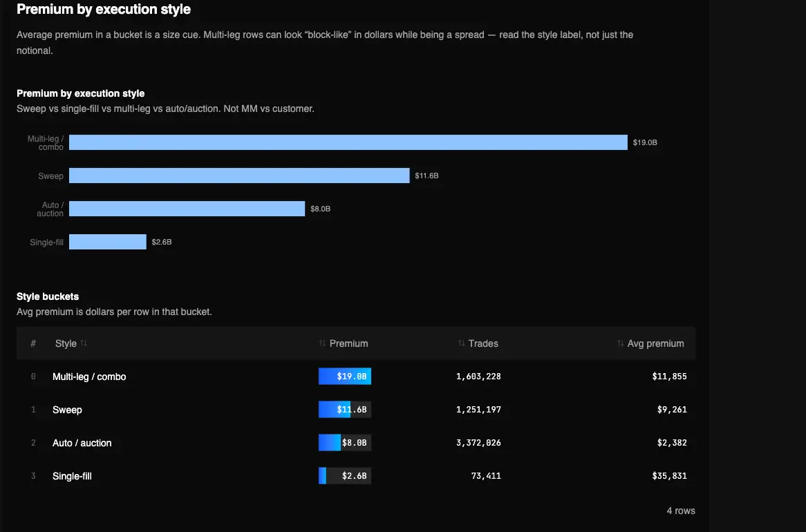Click the Single-fill chart axis label
Image resolution: width=806 pixels, height=532 pixels.
coord(47,242)
